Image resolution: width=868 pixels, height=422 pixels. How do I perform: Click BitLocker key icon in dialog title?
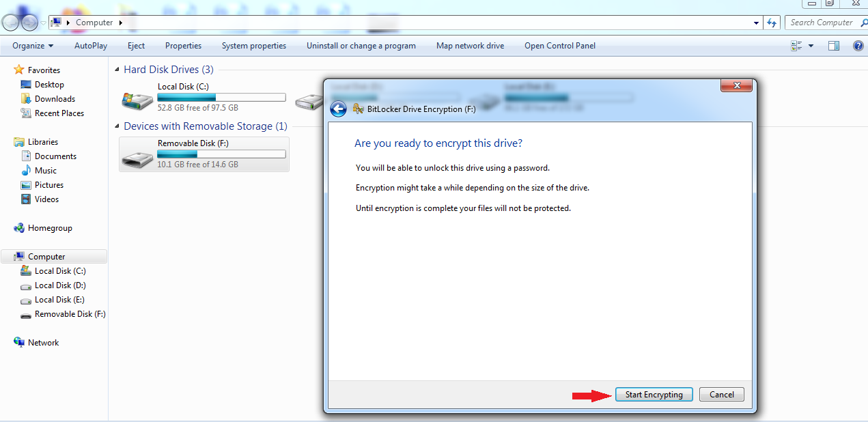(358, 109)
